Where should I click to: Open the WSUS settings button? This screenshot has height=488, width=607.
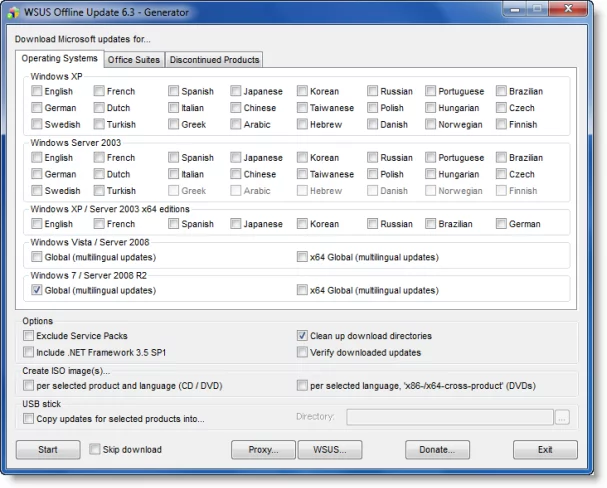pyautogui.click(x=330, y=450)
